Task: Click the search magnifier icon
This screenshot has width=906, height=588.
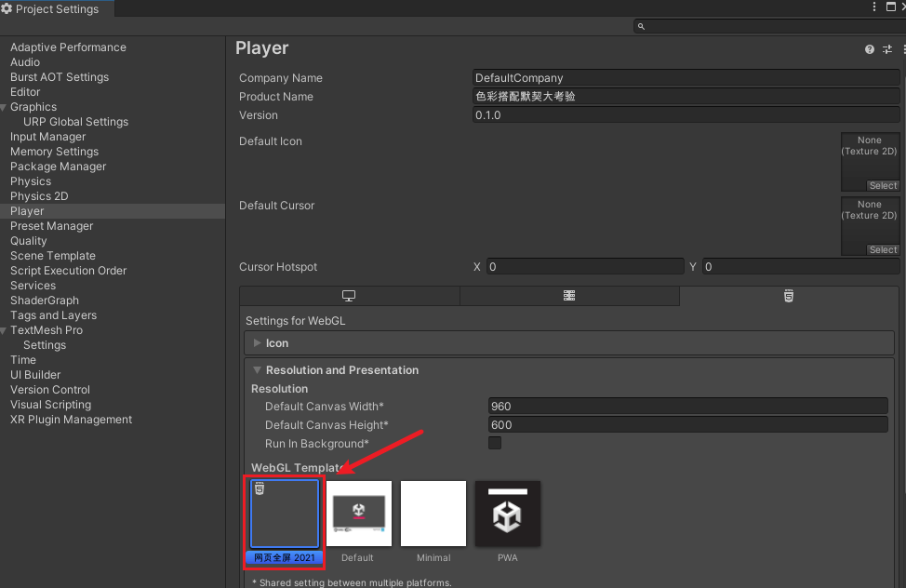Action: click(x=641, y=26)
